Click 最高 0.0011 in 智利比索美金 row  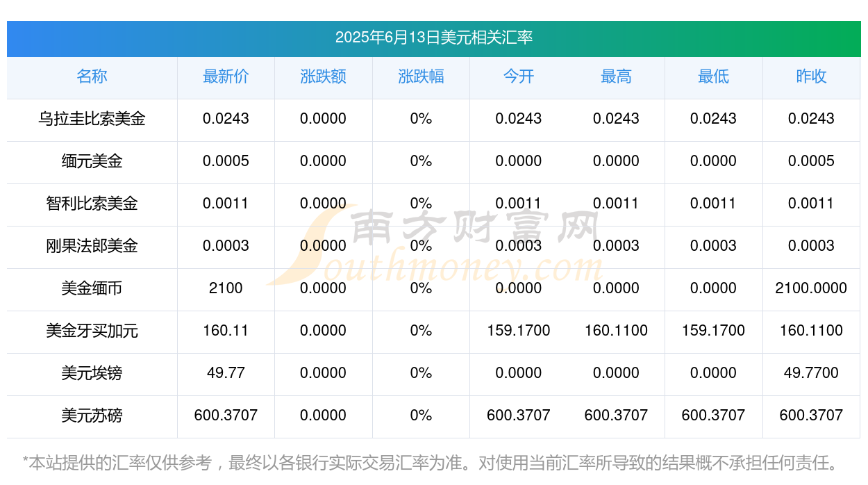[x=616, y=204]
